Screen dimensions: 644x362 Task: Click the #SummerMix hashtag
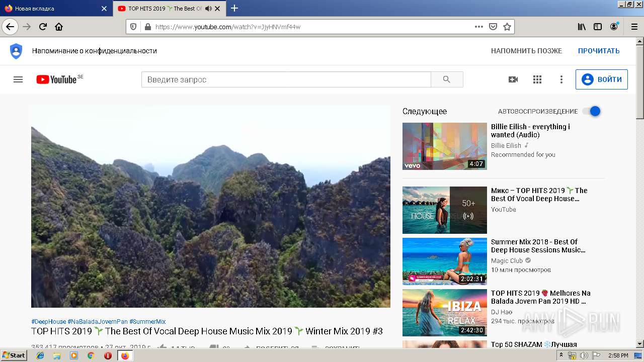coord(147,322)
